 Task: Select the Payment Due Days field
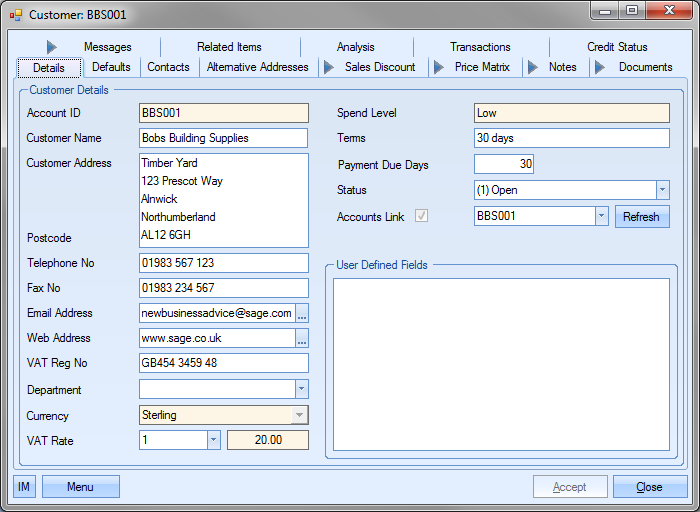click(x=504, y=164)
